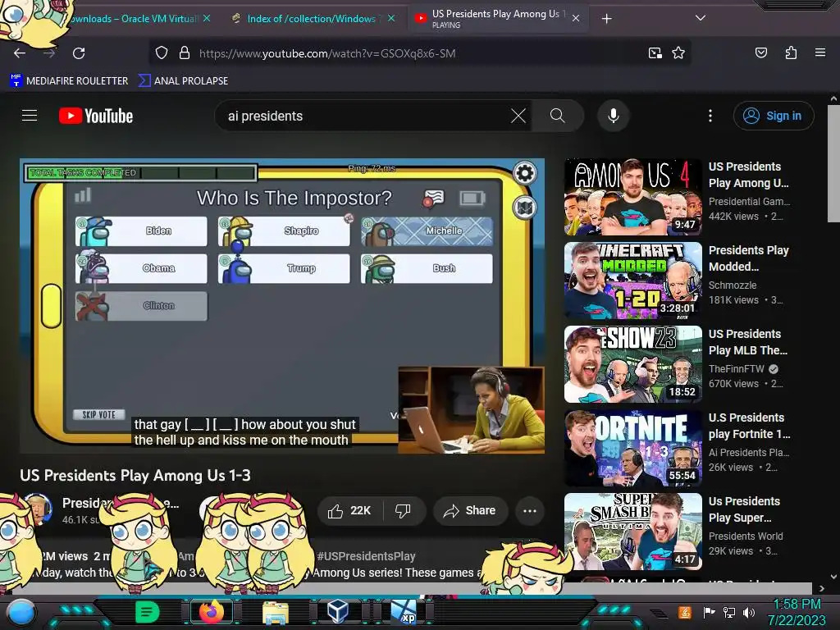Open US Presidents Play Among Us 4 thumbnail
This screenshot has width=840, height=630.
click(633, 197)
